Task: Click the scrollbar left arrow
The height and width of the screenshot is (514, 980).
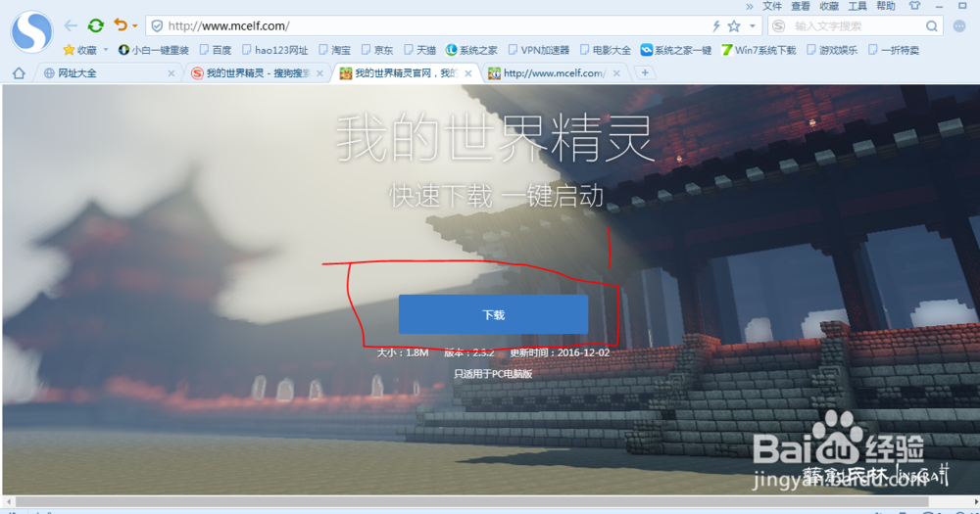Action: pyautogui.click(x=8, y=501)
